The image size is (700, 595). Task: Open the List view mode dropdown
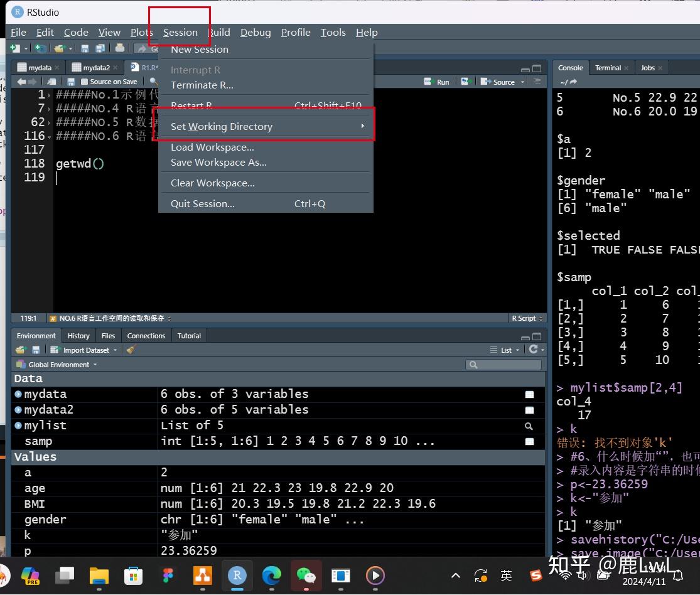point(505,350)
